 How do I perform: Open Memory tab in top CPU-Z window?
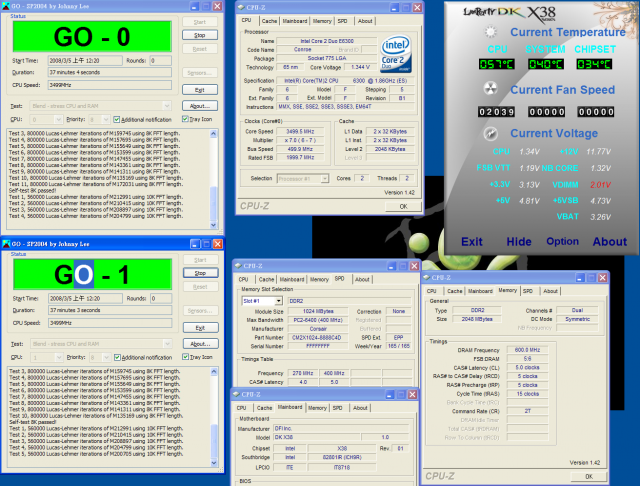[322, 21]
